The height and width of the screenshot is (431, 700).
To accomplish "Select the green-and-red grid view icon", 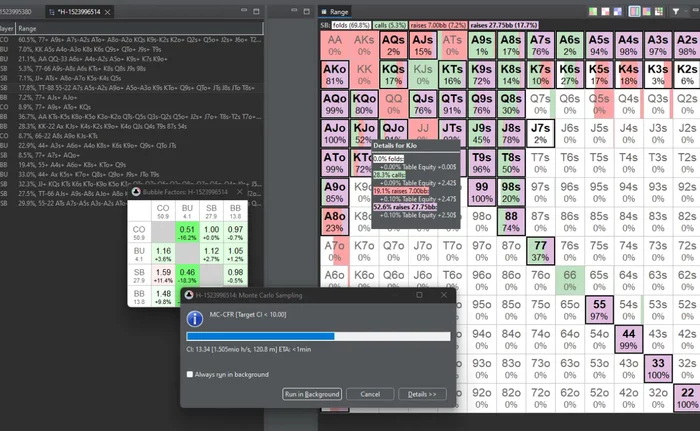I will point(593,12).
